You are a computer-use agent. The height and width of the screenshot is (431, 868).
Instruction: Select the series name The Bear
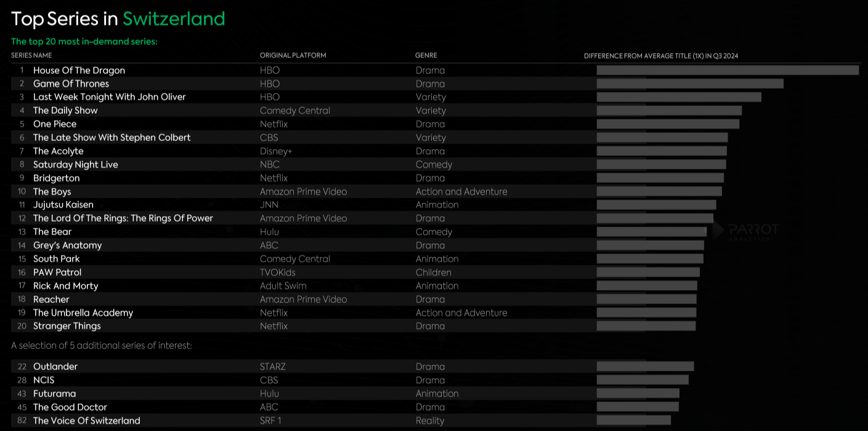point(52,232)
